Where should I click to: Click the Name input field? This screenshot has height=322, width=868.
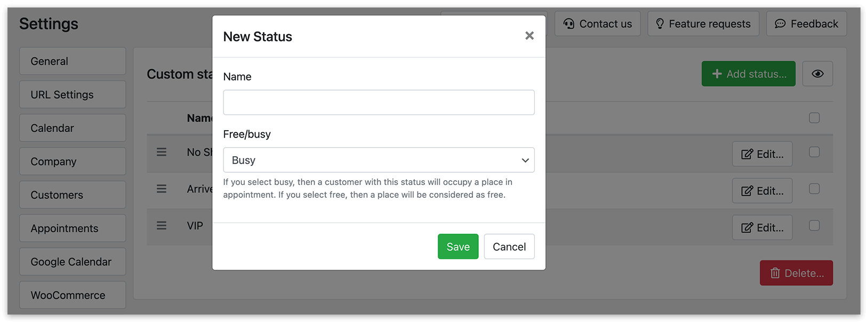click(379, 102)
